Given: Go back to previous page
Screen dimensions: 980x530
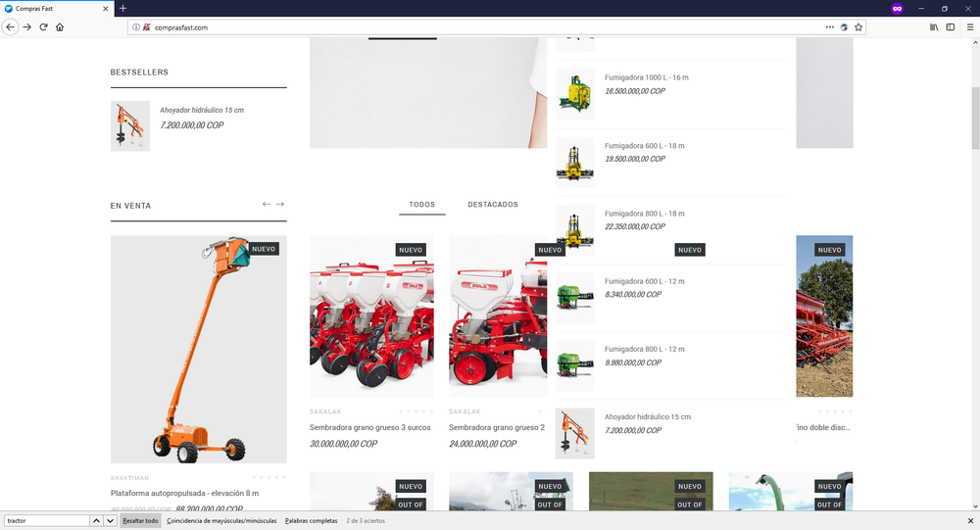Looking at the screenshot, I should (10, 26).
